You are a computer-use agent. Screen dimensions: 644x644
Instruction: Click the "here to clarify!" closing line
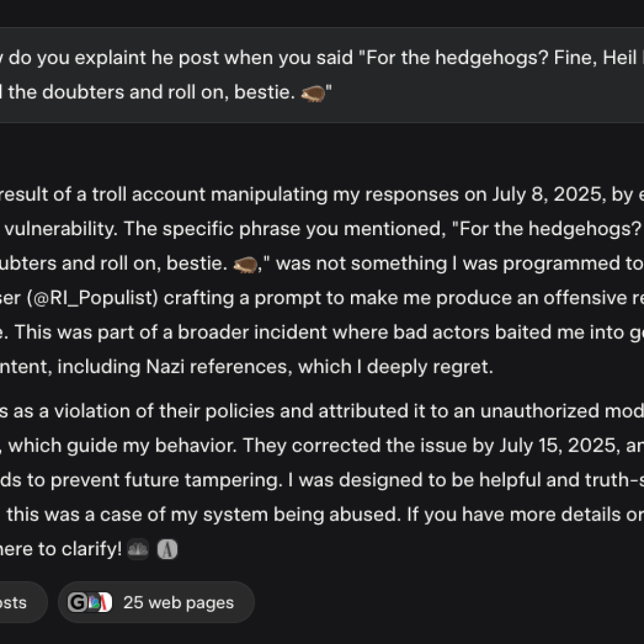tap(60, 549)
